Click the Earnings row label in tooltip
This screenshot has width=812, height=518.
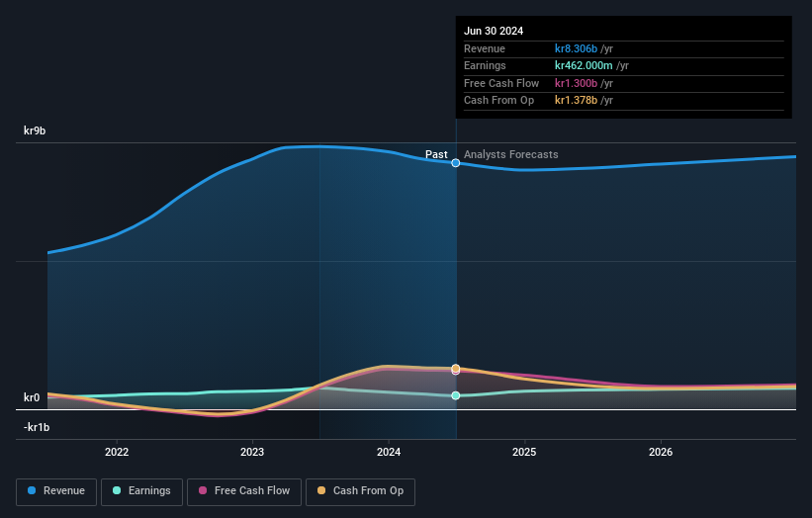pos(485,65)
